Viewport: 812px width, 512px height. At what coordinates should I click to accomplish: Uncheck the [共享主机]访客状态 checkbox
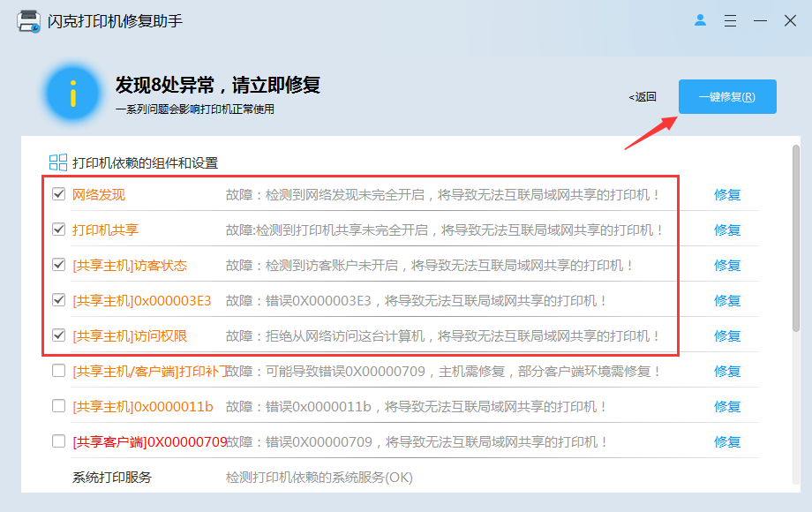pos(57,266)
